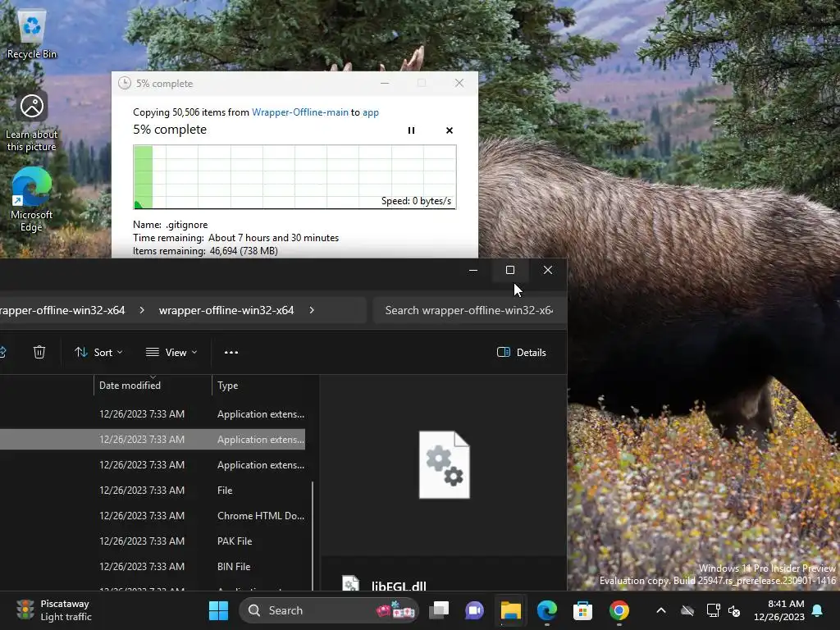Open the Chat taskbar icon
The image size is (840, 630).
tap(475, 610)
